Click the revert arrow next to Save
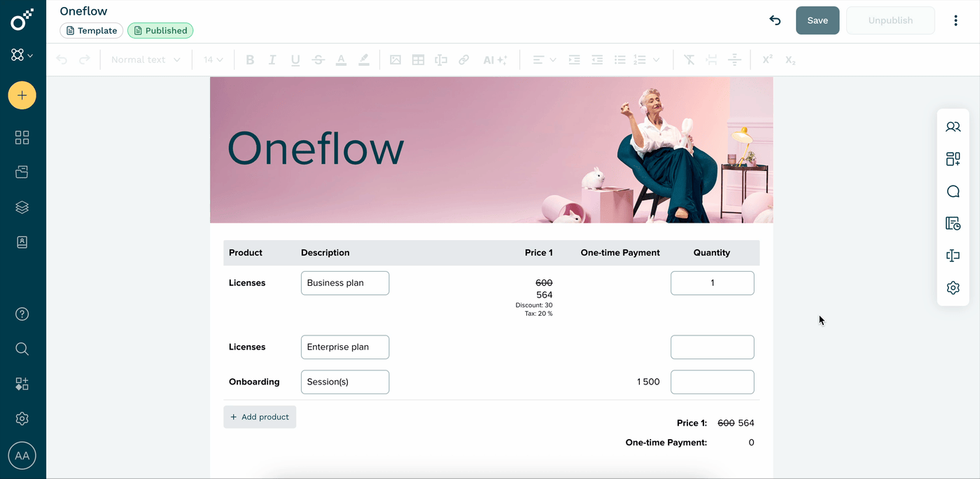Viewport: 980px width, 479px height. click(x=775, y=20)
